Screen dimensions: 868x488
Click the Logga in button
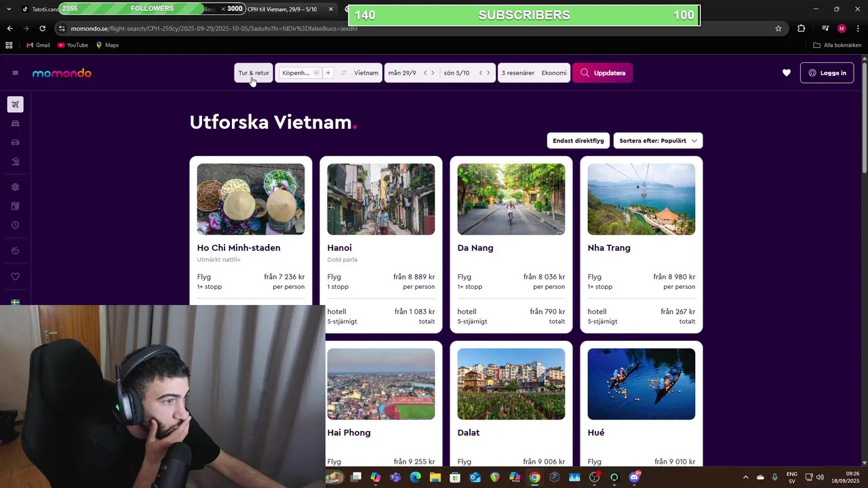tap(827, 73)
